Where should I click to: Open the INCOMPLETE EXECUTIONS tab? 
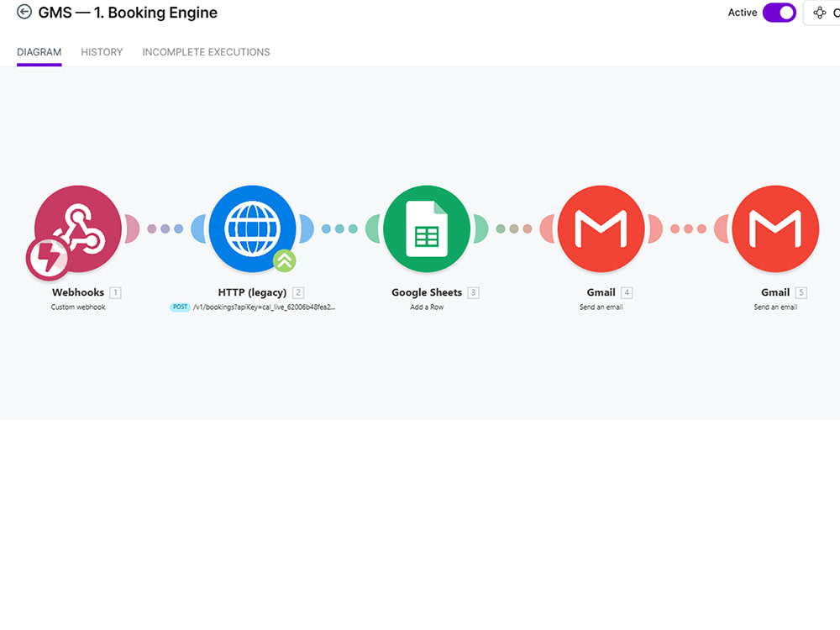[x=207, y=52]
